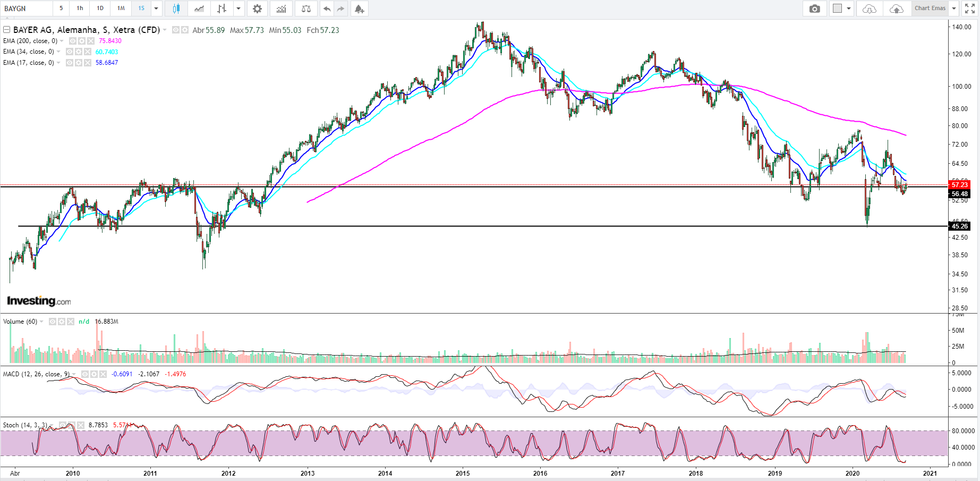The height and width of the screenshot is (481, 980).
Task: Select the 1h interval
Action: tap(80, 9)
